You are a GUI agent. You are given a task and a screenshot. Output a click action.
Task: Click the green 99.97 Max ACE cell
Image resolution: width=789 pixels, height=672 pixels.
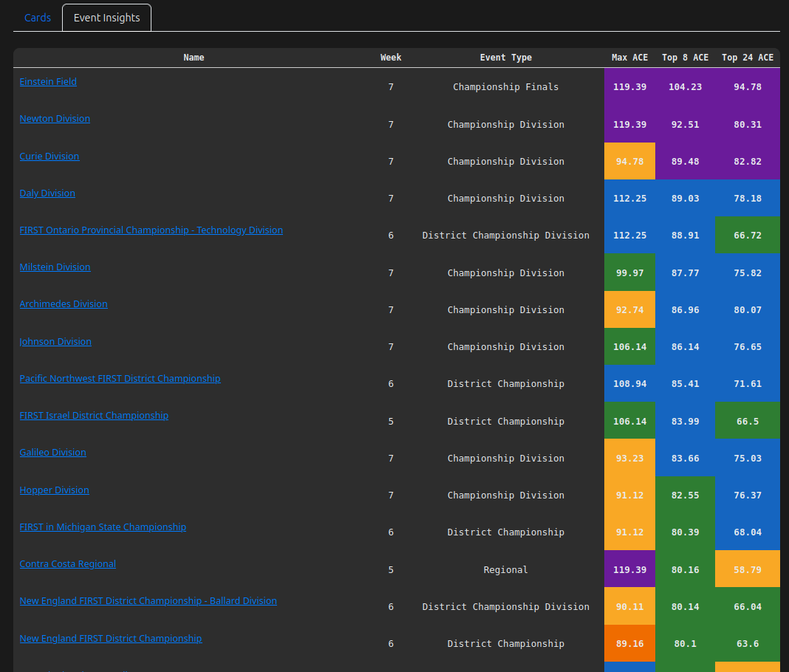(629, 272)
